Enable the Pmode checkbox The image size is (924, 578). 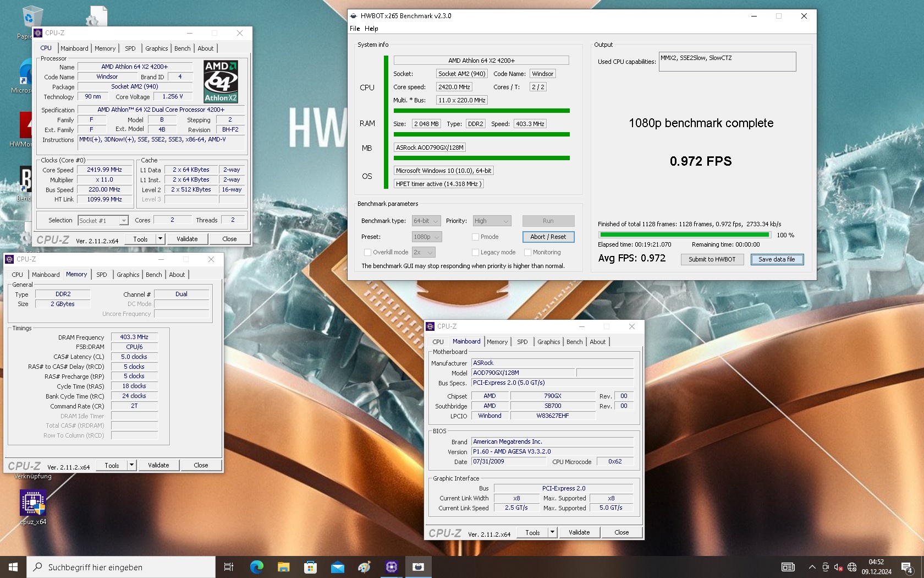(475, 237)
